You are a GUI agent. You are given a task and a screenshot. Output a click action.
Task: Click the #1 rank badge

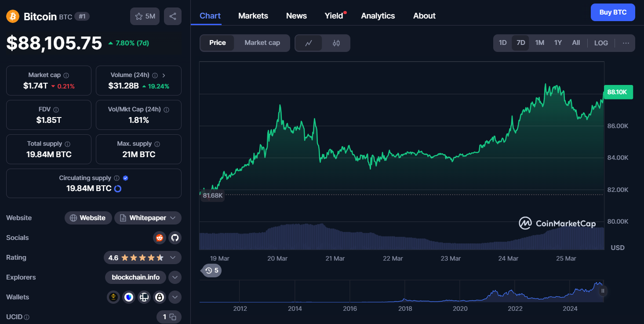[82, 16]
